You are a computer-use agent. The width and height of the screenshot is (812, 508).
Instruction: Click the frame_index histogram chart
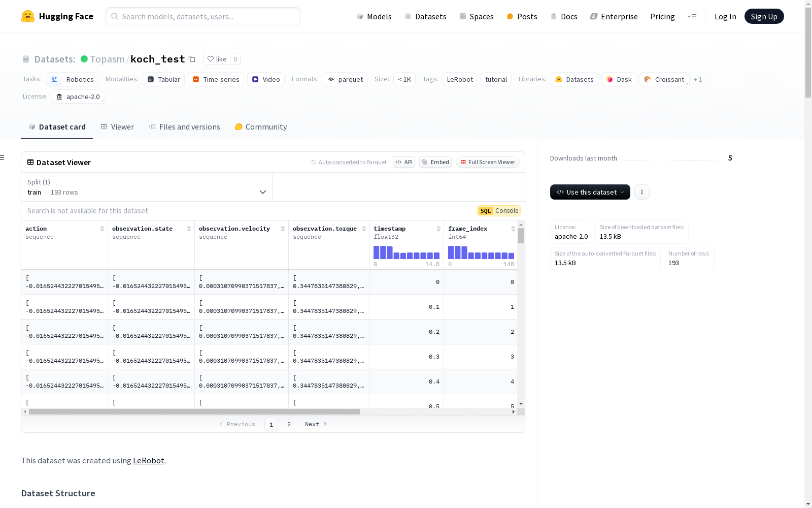click(481, 252)
